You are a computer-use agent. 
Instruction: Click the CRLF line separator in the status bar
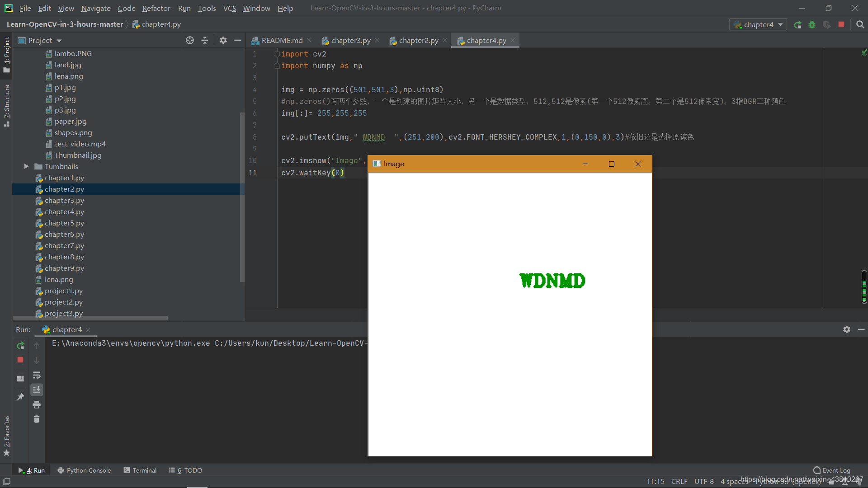679,482
